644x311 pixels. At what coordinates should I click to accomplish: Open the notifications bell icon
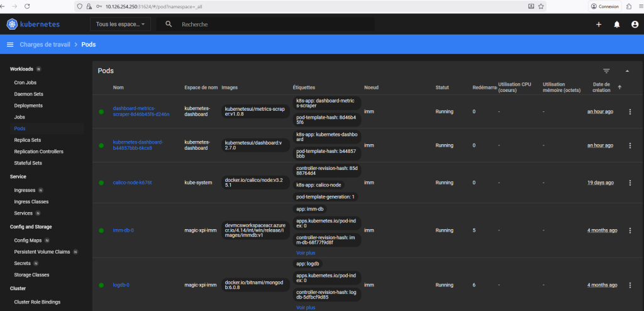[x=617, y=25]
